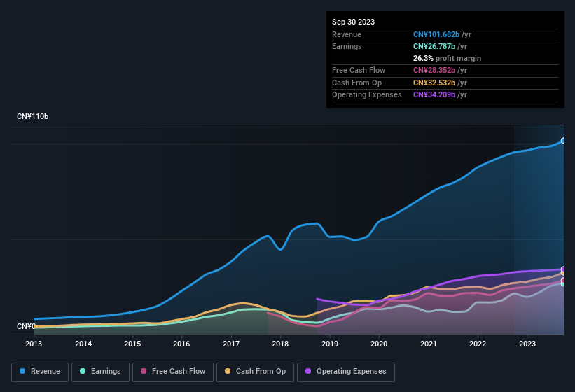
Task: Toggle the Earnings legend button
Action: [x=100, y=372]
